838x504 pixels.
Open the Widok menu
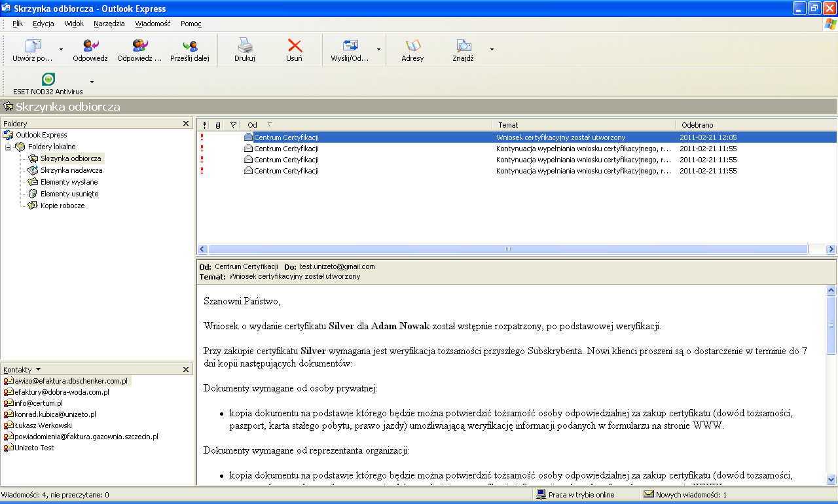(74, 24)
